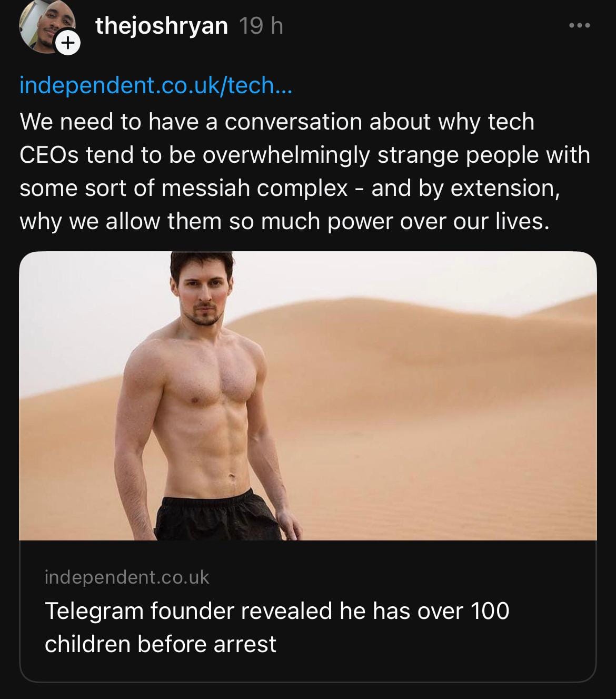Click the number "100" in the headline
616x699 pixels.
pyautogui.click(x=490, y=611)
